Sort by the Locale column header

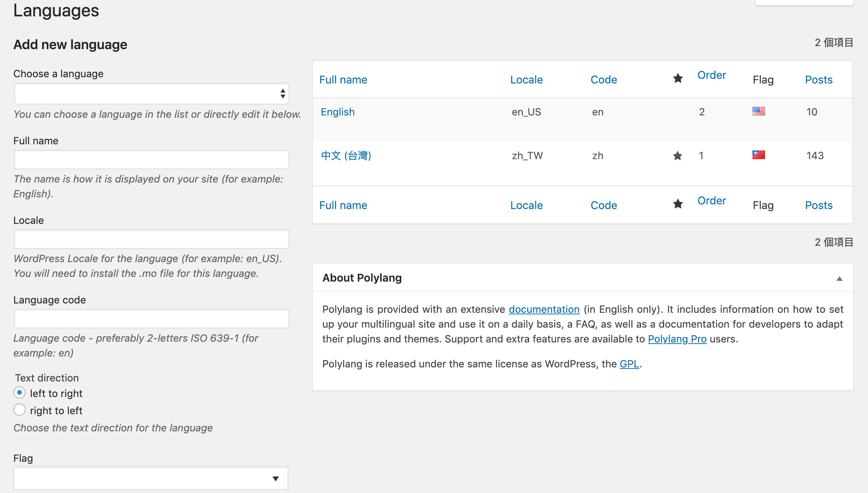526,80
